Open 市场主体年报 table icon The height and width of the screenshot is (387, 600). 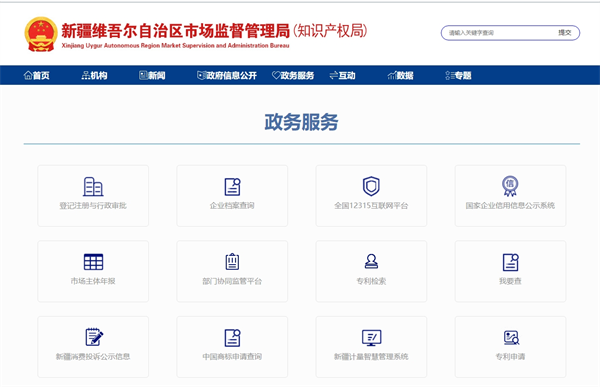pyautogui.click(x=93, y=262)
